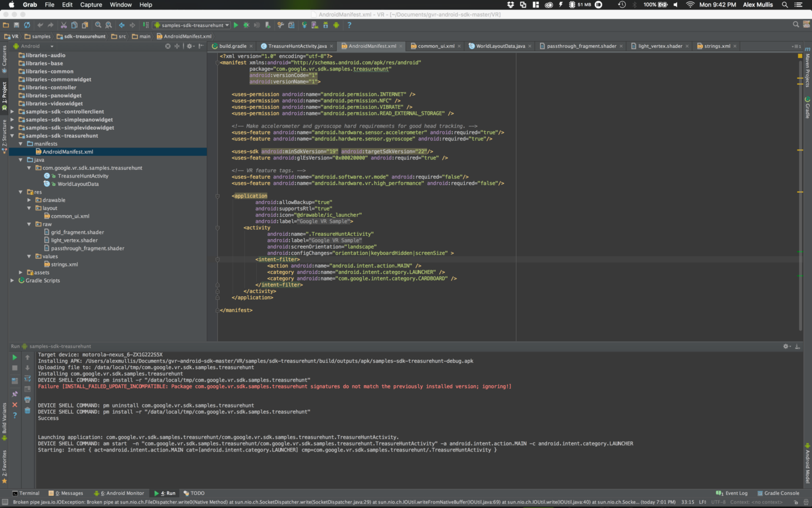Image resolution: width=812 pixels, height=508 pixels.
Task: Toggle the Pin Tab icon in Run panel
Action: pos(15,394)
